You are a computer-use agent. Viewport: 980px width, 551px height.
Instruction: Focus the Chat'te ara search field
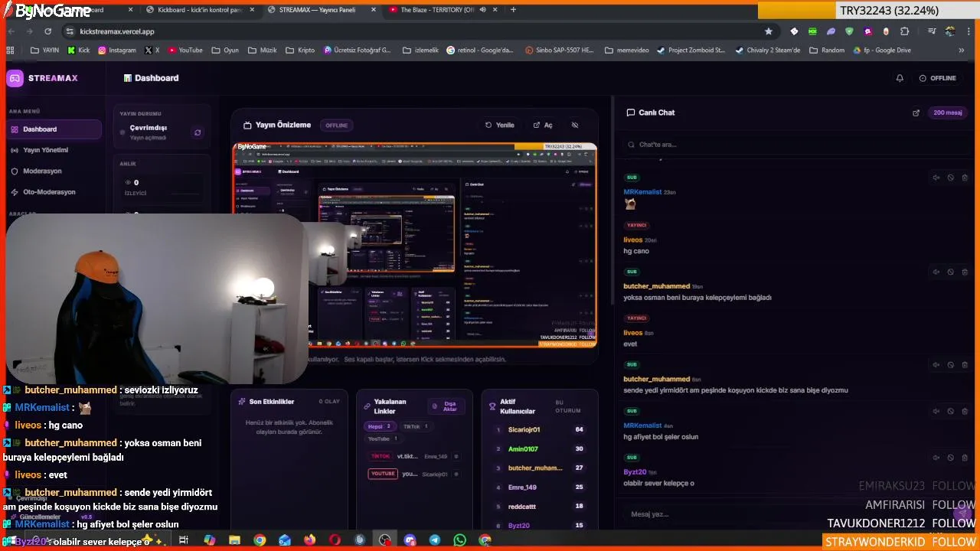click(x=796, y=145)
